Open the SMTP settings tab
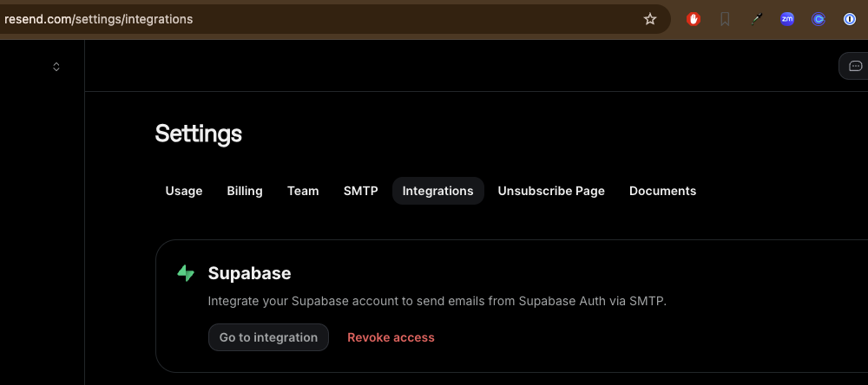 point(360,191)
